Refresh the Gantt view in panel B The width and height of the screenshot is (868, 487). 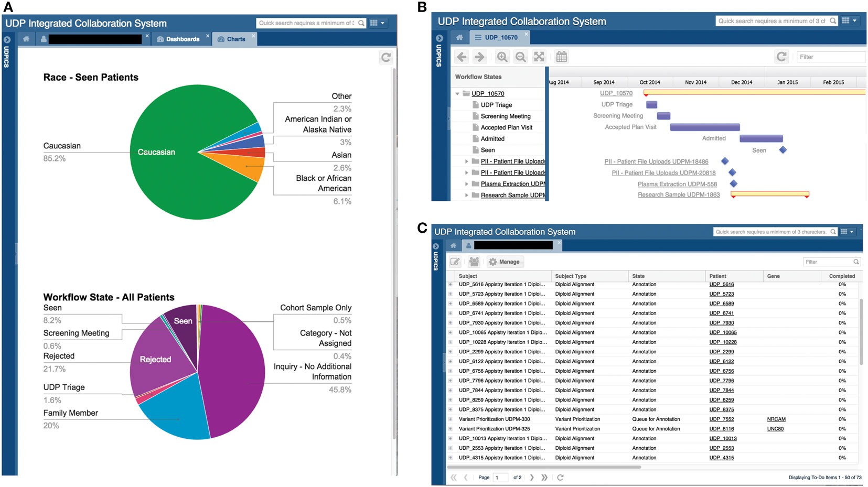click(x=781, y=57)
